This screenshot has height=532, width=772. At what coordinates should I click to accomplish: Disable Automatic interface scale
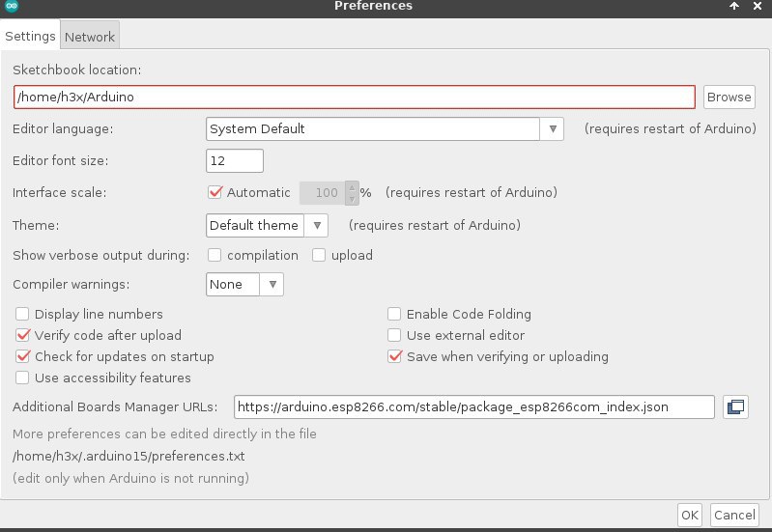[215, 192]
